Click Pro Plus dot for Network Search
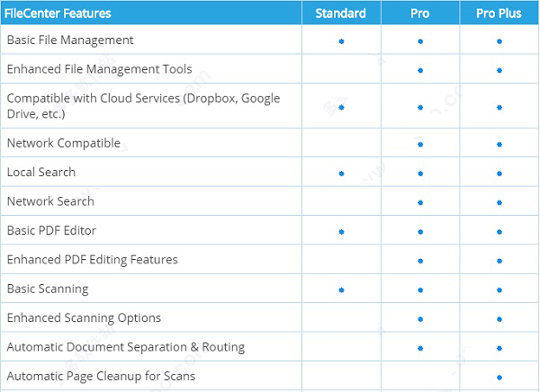 tap(499, 202)
